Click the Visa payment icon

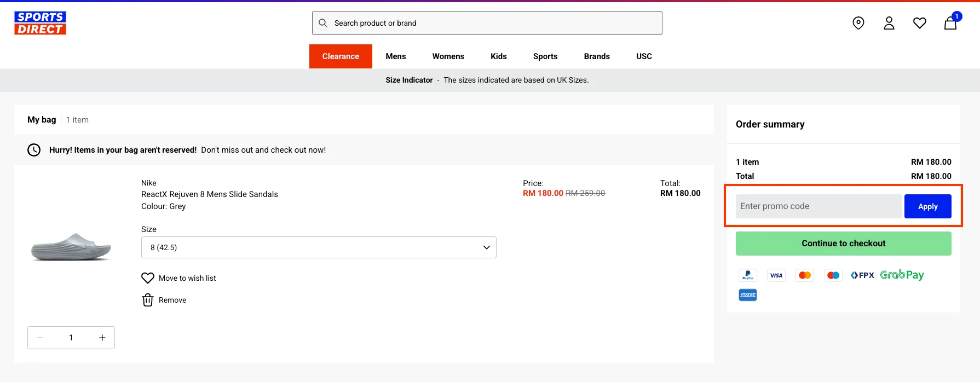[x=776, y=275]
